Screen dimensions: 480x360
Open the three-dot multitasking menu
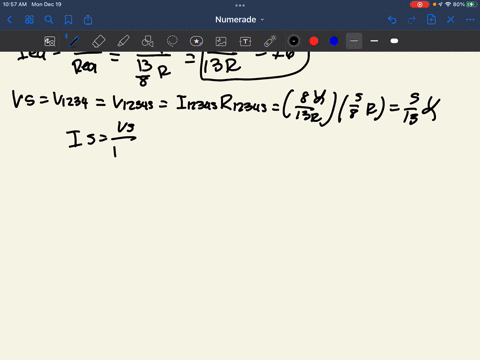coord(240,5)
